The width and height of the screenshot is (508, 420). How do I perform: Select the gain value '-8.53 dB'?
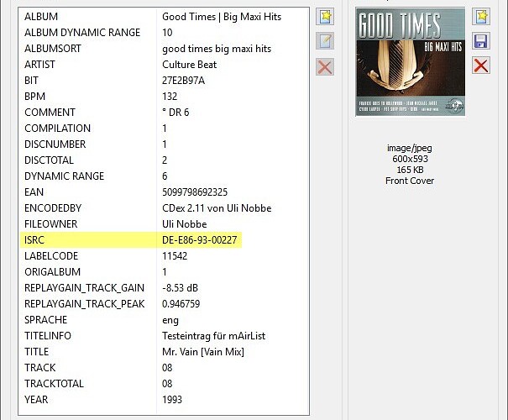coord(180,288)
